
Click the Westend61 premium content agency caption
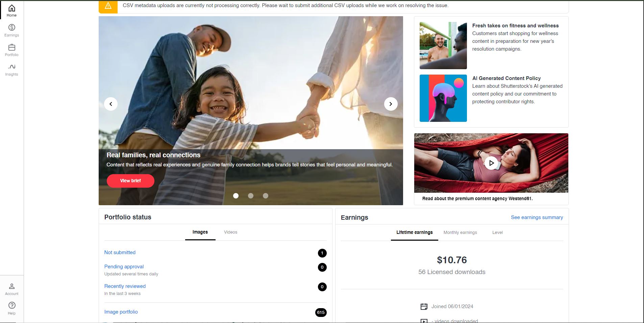click(477, 199)
